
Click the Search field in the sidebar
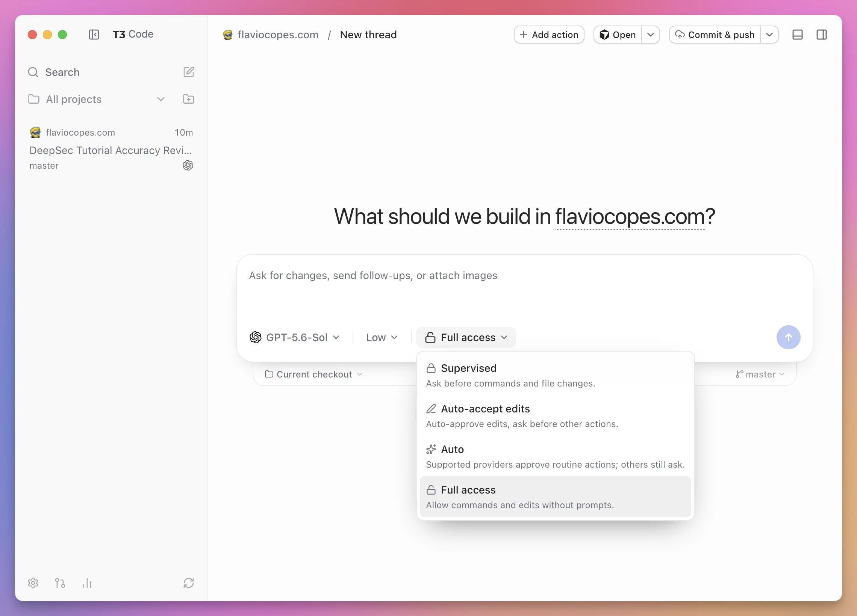(x=62, y=72)
